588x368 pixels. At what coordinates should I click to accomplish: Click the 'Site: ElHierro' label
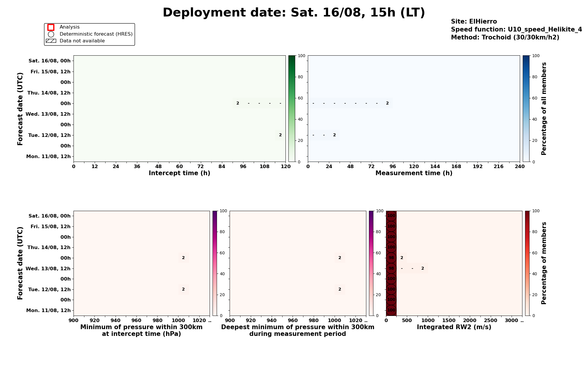point(474,21)
